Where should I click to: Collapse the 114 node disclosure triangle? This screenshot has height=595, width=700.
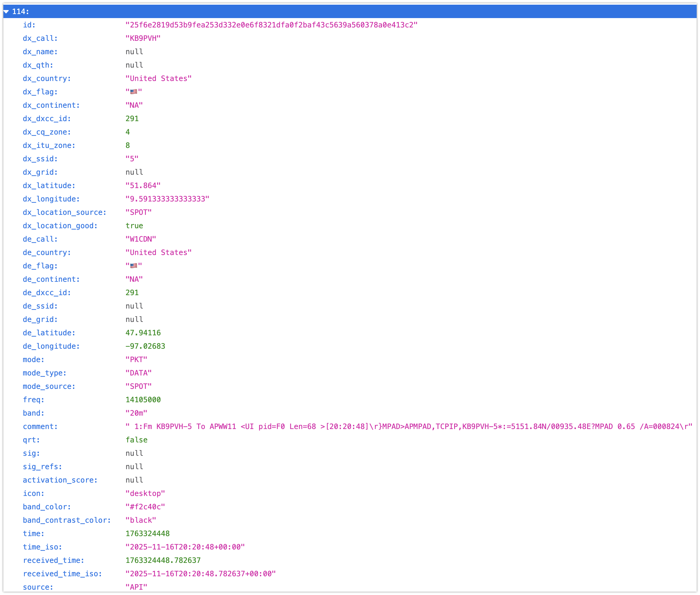tap(6, 11)
